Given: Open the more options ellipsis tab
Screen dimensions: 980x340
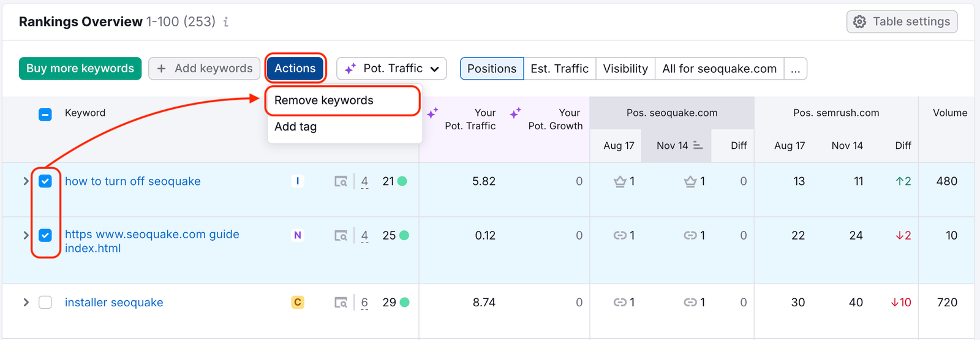Looking at the screenshot, I should (x=796, y=69).
